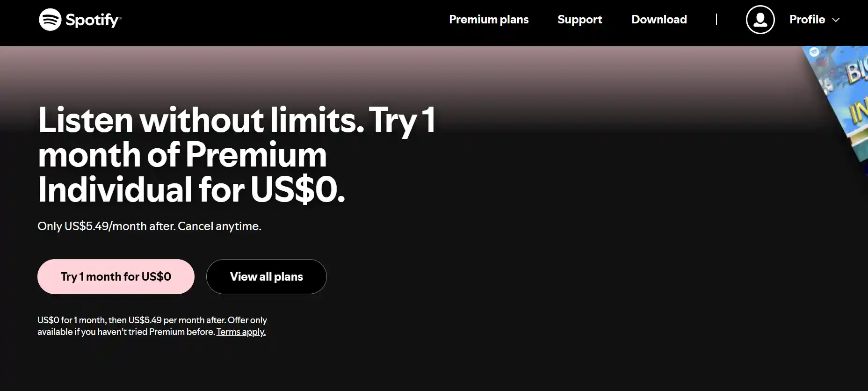Open the Profile label menu
Screen dimensions: 868x391
click(807, 20)
